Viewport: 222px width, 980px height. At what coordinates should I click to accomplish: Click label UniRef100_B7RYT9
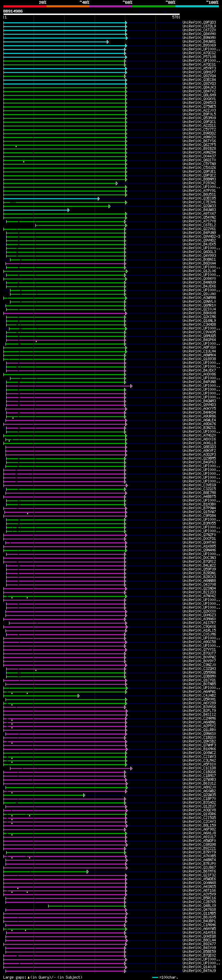pos(199,852)
